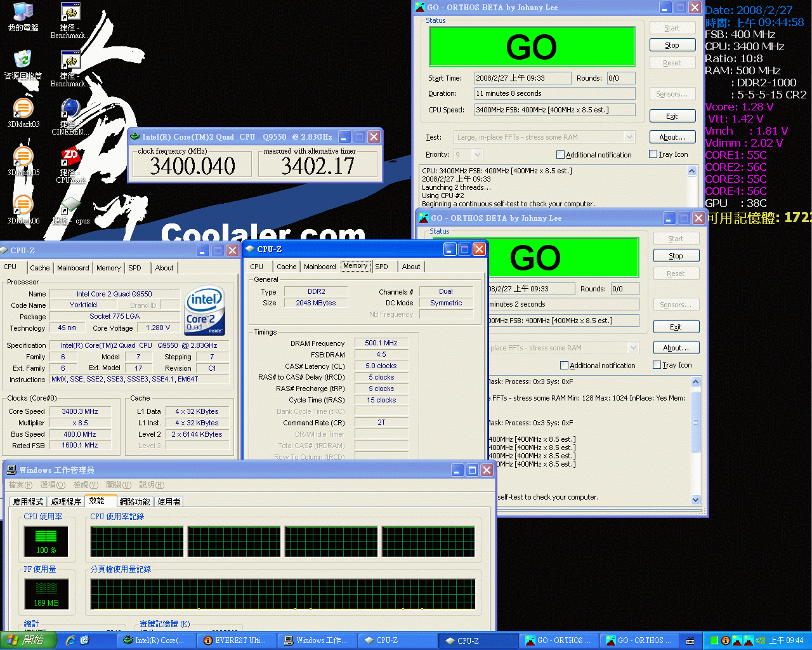Click the Yorkfield code name value

point(83,305)
